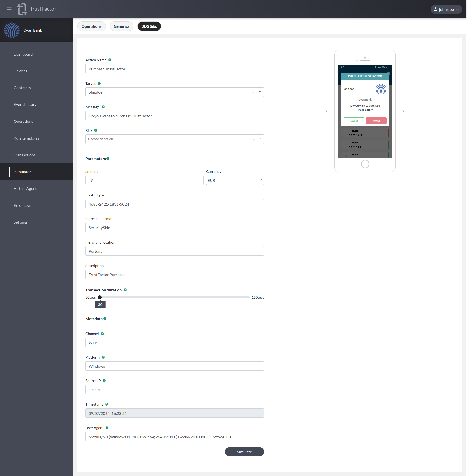This screenshot has height=476, width=470.
Task: Expand the Target user dropdown
Action: [260, 91]
